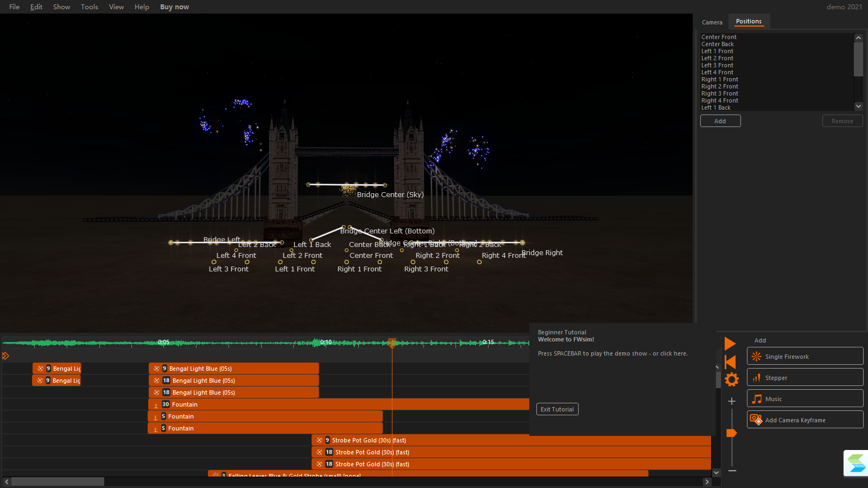Click the Remove position button
The image size is (868, 488).
pyautogui.click(x=842, y=121)
